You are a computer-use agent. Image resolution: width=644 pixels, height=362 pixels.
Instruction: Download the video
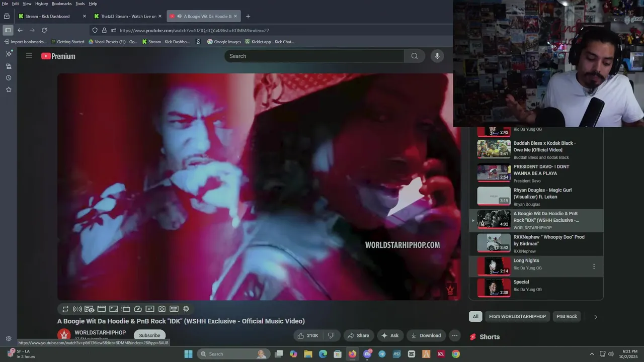tap(426, 335)
